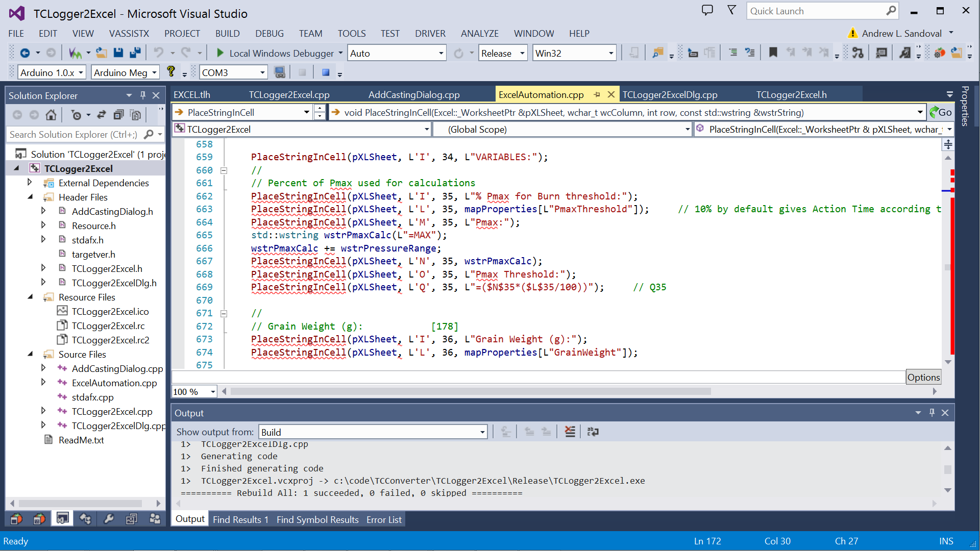Click the Save All icon
The image size is (980, 551).
click(135, 53)
